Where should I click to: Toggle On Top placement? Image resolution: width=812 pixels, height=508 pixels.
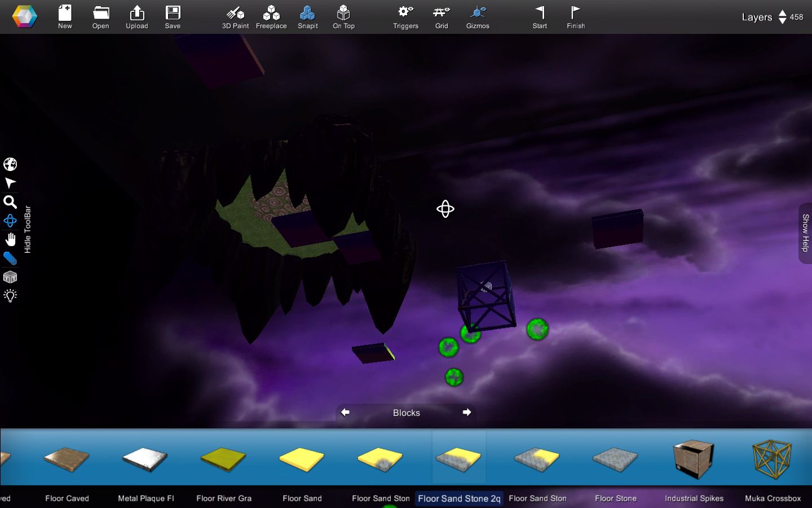pyautogui.click(x=343, y=17)
